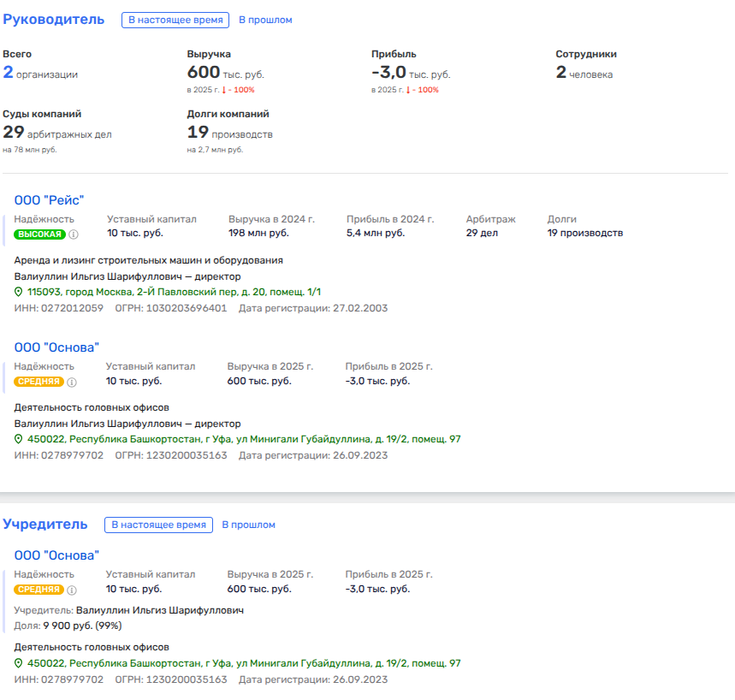Click info icon beside ВЫСОКАЯ reliability badge
The height and width of the screenshot is (700, 735).
coord(74,234)
